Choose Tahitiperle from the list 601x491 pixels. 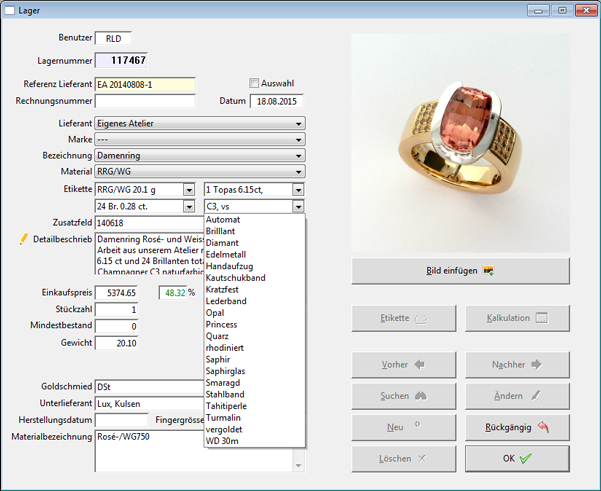click(255, 406)
